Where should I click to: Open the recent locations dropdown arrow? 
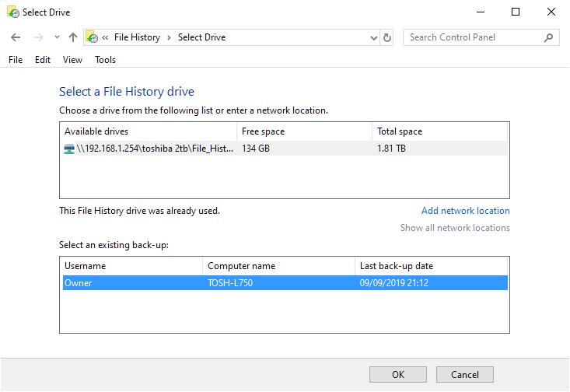click(x=57, y=37)
